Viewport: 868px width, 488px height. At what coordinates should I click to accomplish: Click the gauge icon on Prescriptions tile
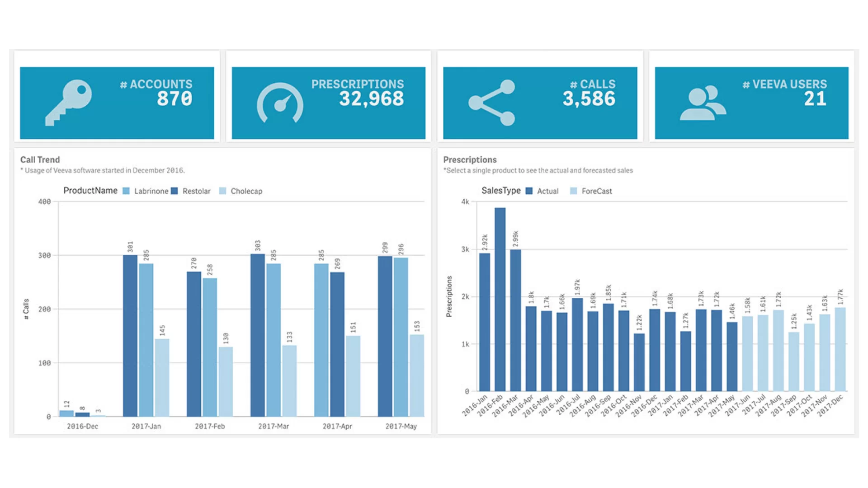[x=280, y=103]
